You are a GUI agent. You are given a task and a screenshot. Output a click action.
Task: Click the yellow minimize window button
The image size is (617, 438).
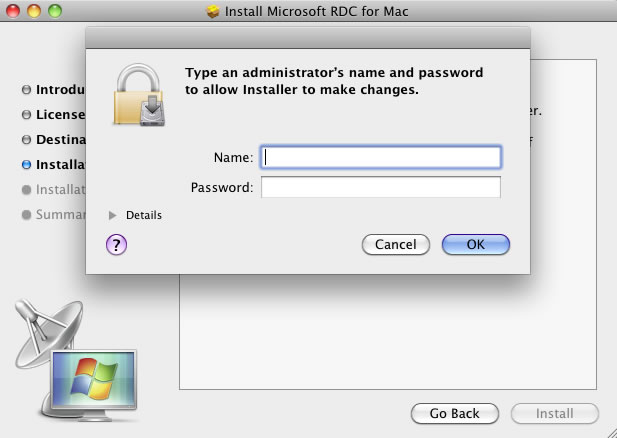(34, 11)
